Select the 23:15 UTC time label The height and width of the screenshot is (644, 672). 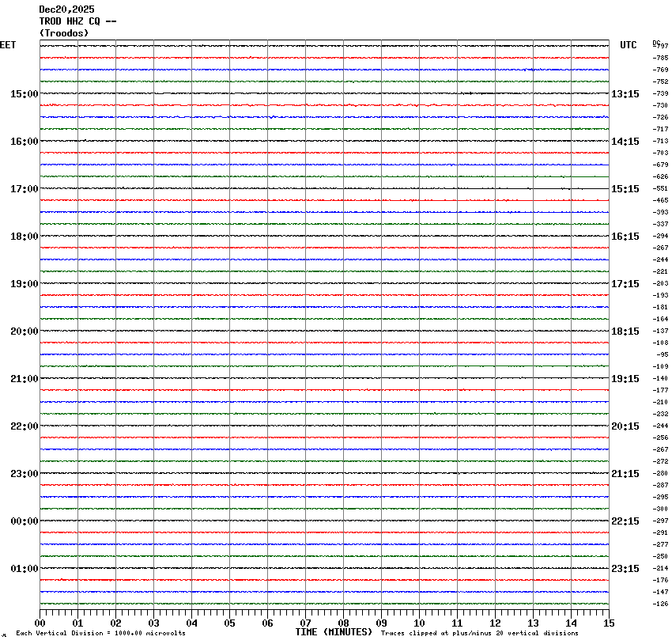point(625,569)
